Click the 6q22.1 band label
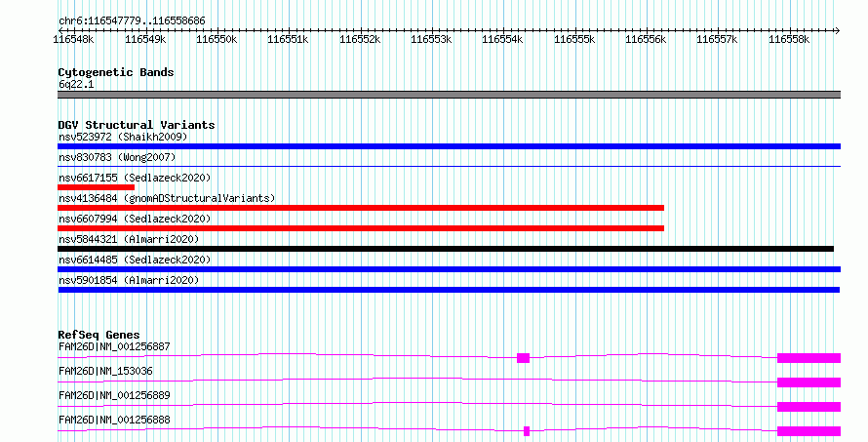The image size is (868, 442). point(76,84)
